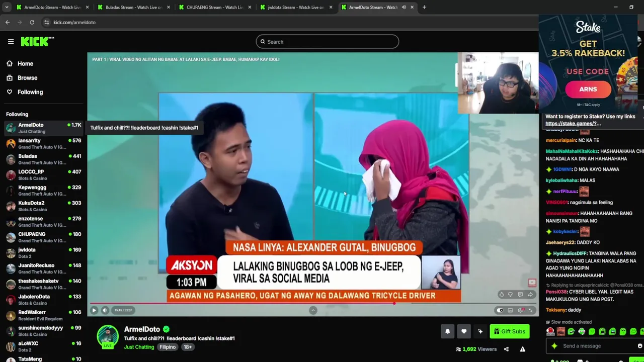Click the 18+ tag
Screen dimensions: 644x362
(x=188, y=347)
